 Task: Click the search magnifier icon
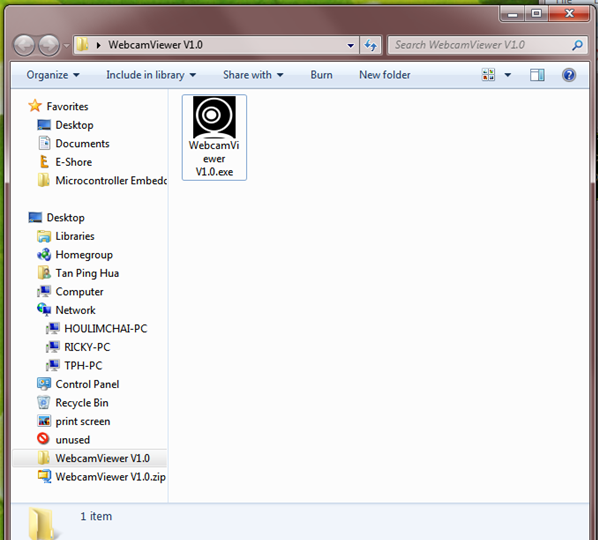pos(577,45)
